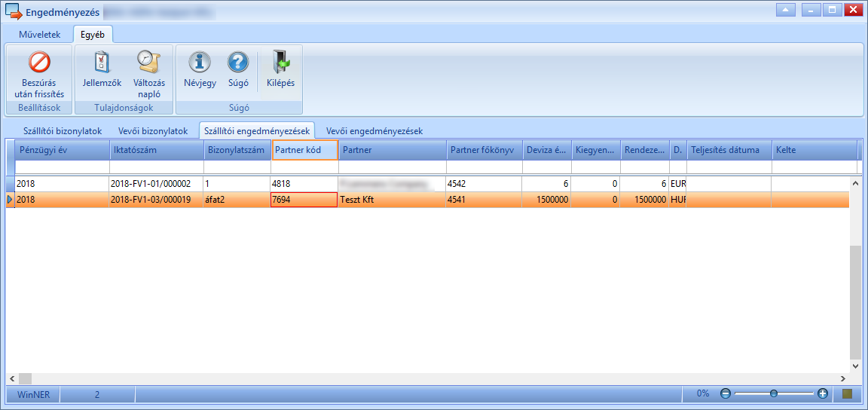
Task: Click the Partner filter field
Action: click(x=393, y=167)
